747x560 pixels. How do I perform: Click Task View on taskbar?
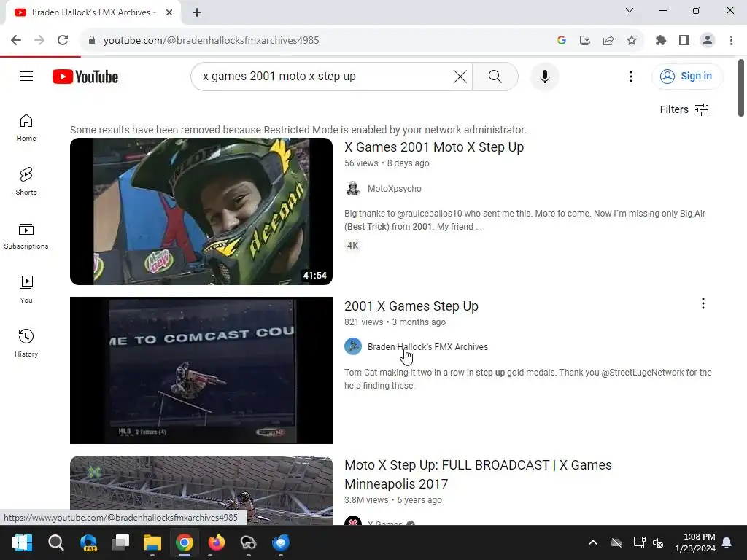pyautogui.click(x=120, y=542)
